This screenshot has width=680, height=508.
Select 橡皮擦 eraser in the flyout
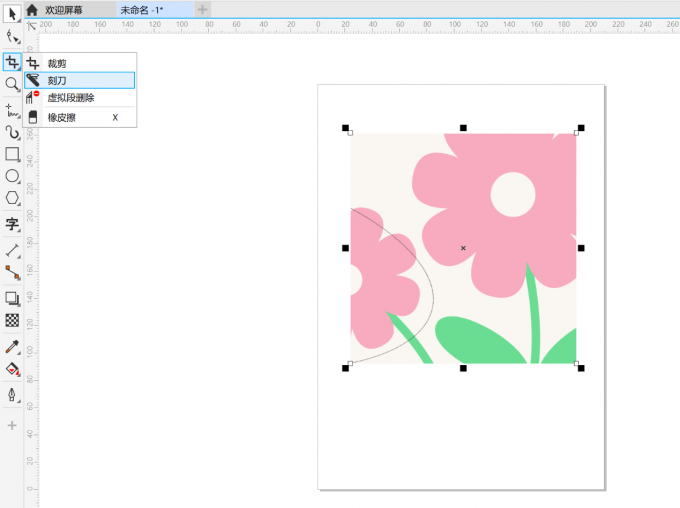(61, 117)
